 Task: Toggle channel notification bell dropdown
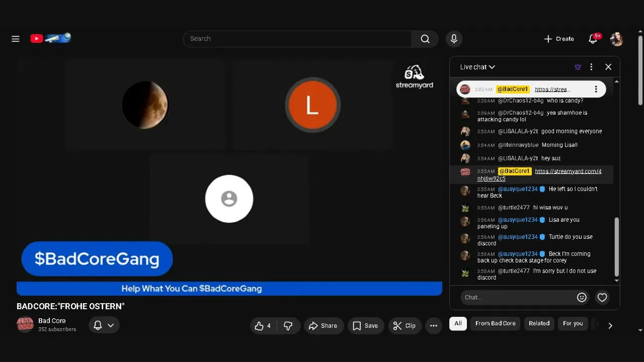(x=104, y=325)
